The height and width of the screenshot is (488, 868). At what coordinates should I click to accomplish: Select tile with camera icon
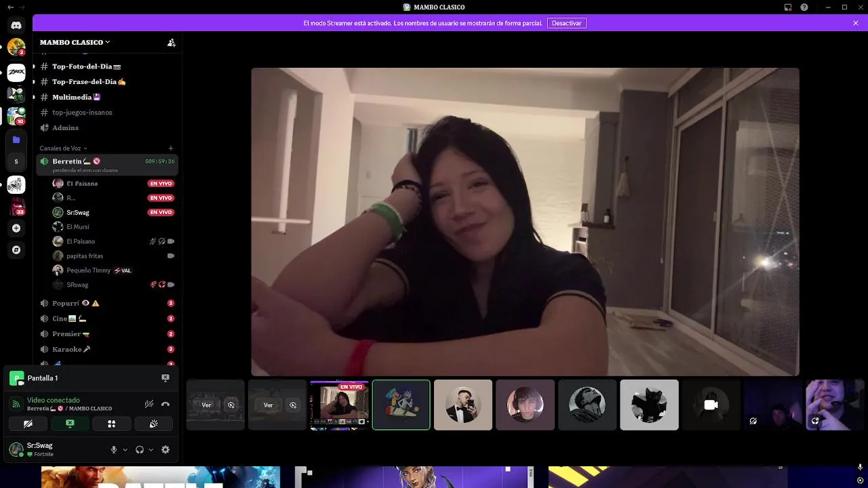[x=711, y=405]
